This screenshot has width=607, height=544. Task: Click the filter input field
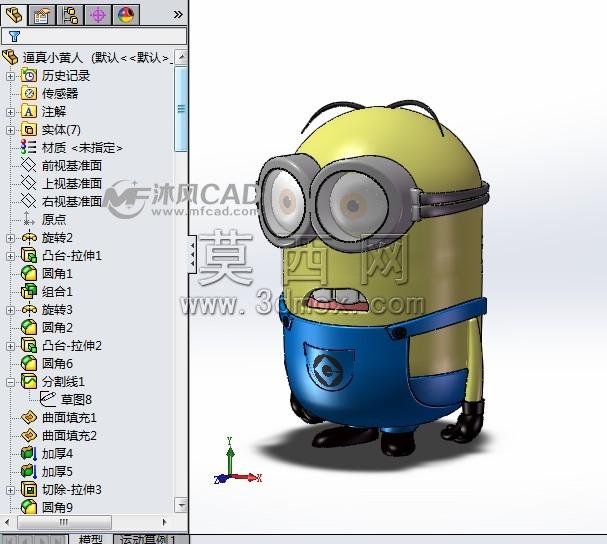point(94,36)
